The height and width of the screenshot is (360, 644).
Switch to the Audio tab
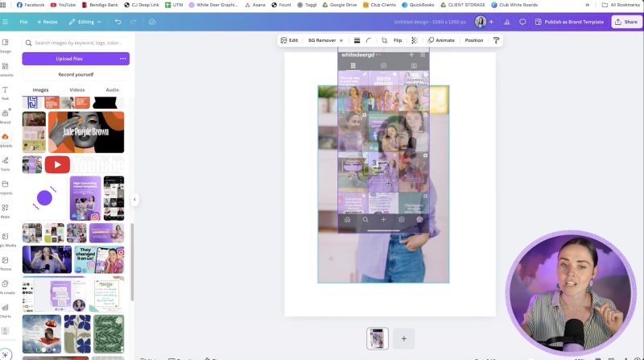point(112,89)
